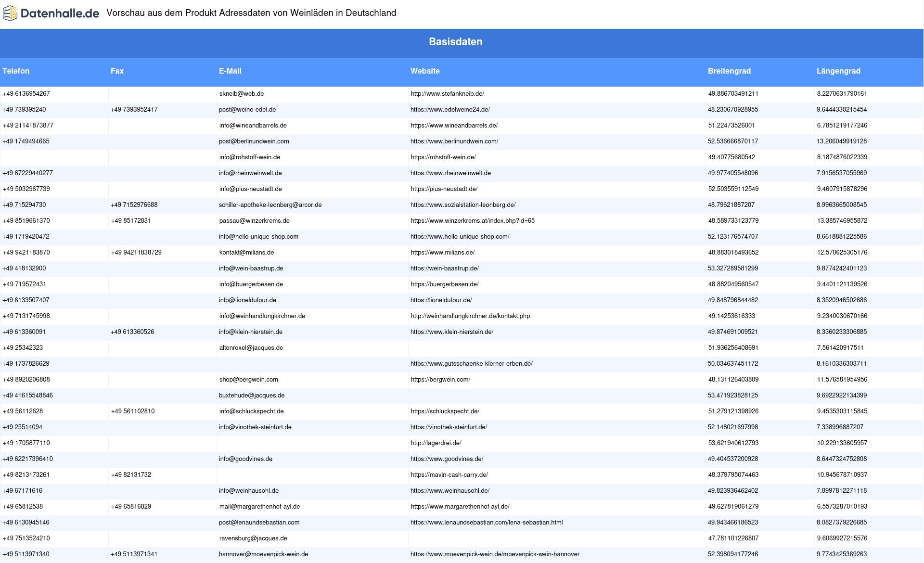Click email skneib@web.de

[x=242, y=94]
